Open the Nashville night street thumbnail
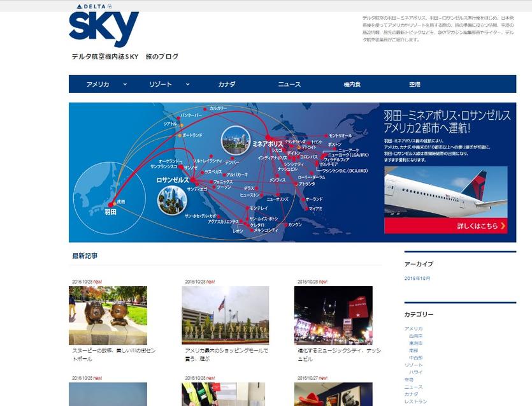The image size is (532, 406). (332, 315)
